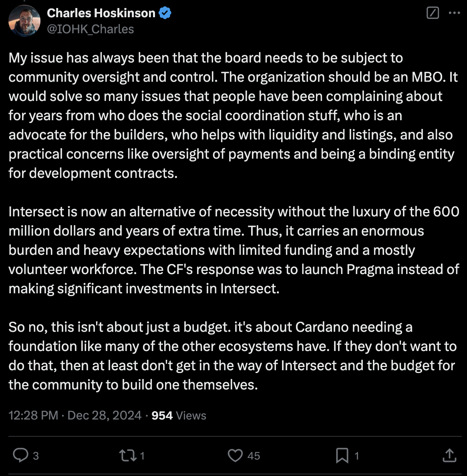Click the Charles Hoskinson display name
The height and width of the screenshot is (476, 467).
[x=101, y=13]
